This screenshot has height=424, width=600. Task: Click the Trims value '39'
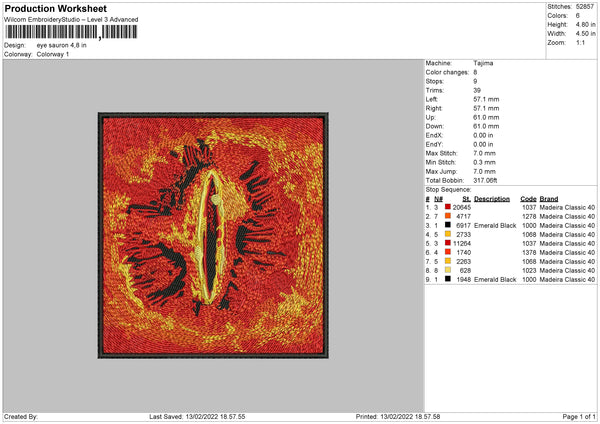pos(477,90)
